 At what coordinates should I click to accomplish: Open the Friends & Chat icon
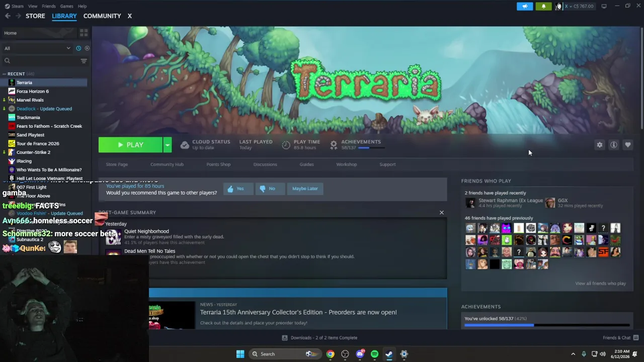click(x=636, y=338)
